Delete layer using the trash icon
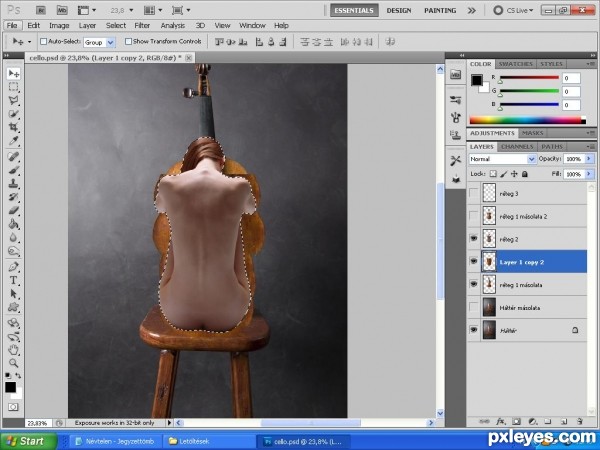Image resolution: width=600 pixels, height=450 pixels. coord(579,421)
